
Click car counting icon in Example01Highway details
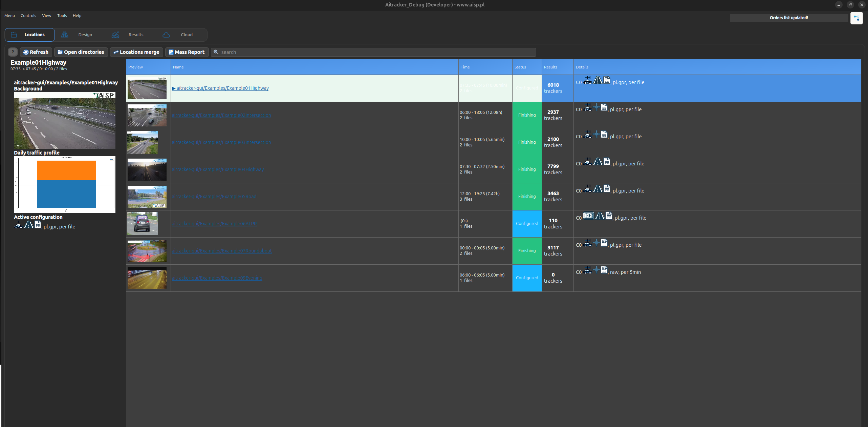(588, 80)
